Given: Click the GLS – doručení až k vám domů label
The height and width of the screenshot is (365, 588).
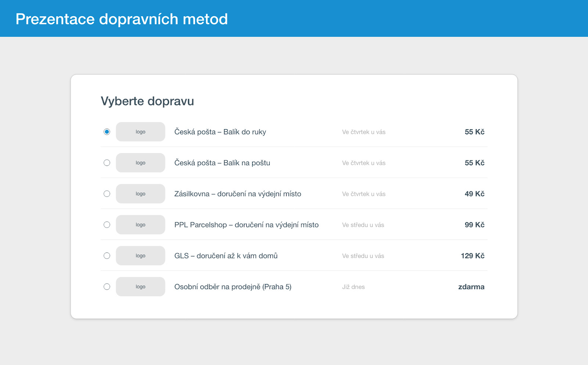Looking at the screenshot, I should pyautogui.click(x=226, y=256).
